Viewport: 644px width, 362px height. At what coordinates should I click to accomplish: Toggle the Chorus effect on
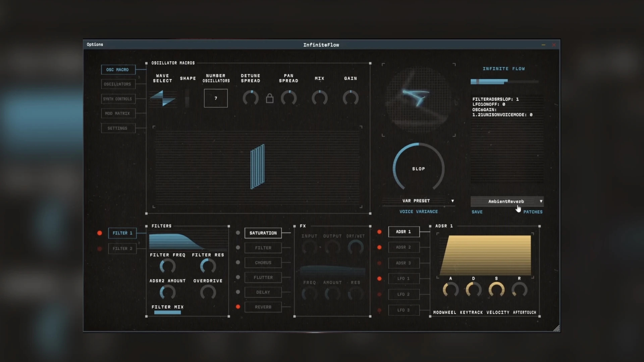(238, 262)
